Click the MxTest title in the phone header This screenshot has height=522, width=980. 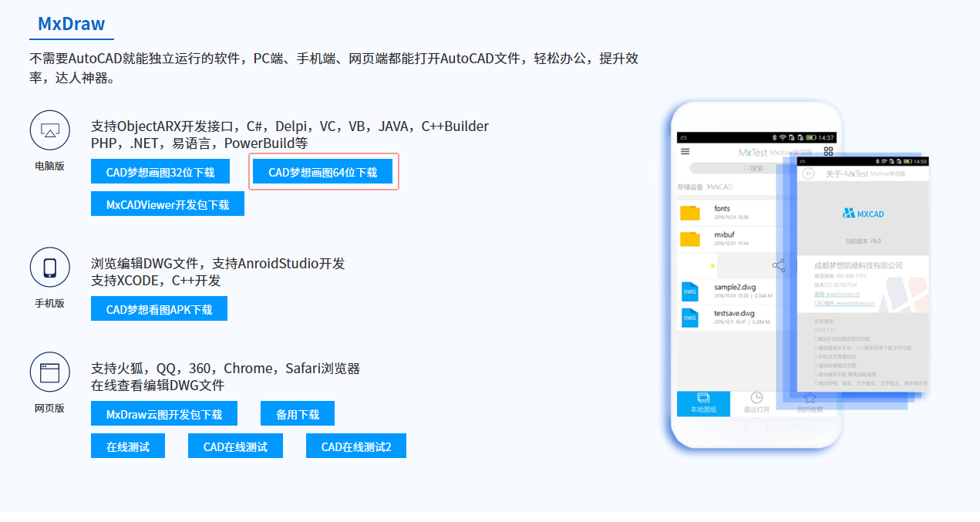pyautogui.click(x=753, y=153)
